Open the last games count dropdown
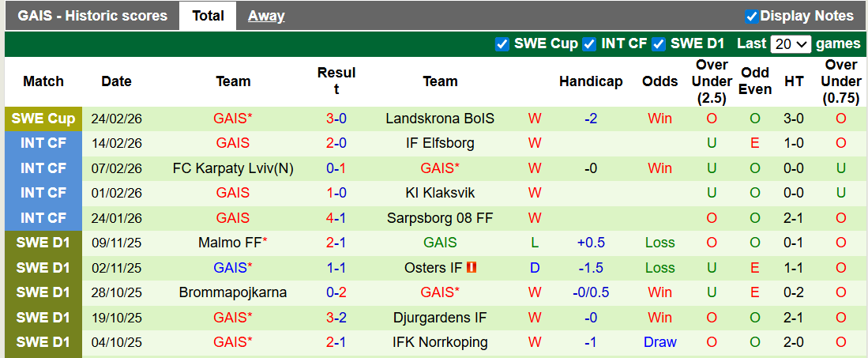 [x=791, y=44]
